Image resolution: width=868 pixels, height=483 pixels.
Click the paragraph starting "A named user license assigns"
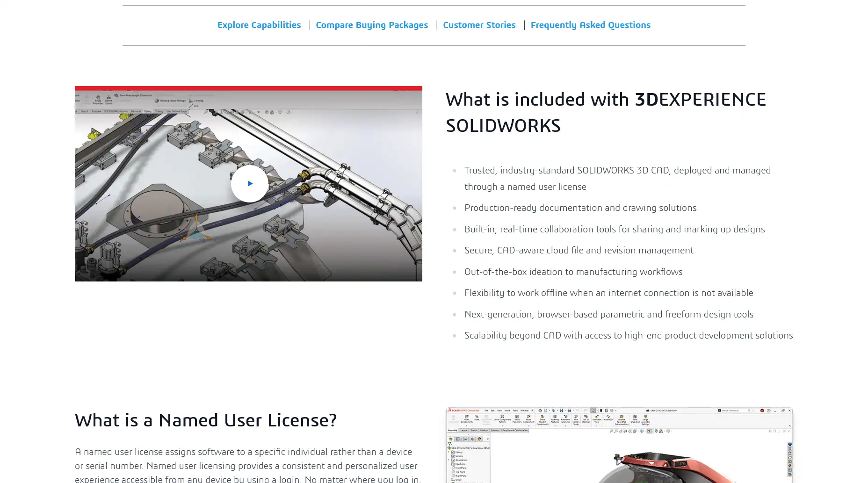click(x=248, y=464)
